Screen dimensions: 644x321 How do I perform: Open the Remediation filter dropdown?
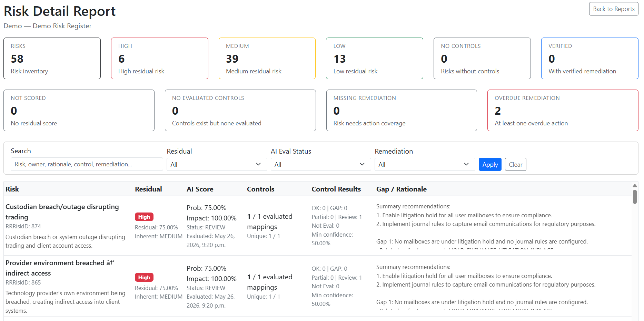pos(425,164)
